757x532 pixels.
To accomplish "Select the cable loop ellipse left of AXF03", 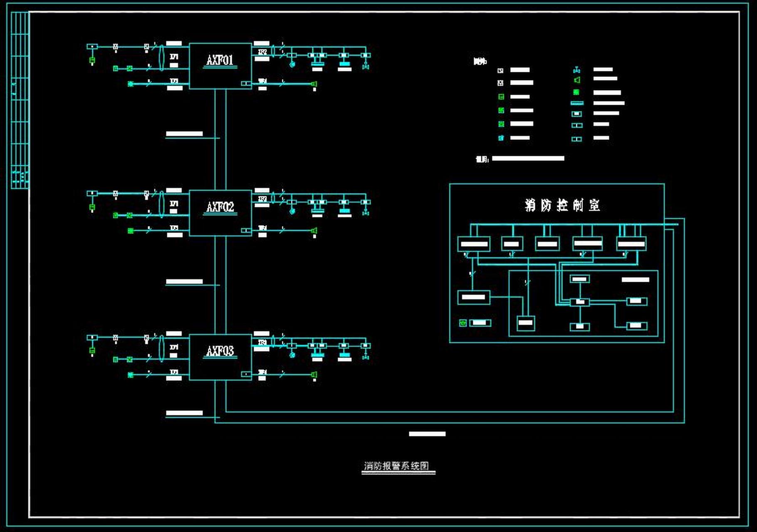I will [x=161, y=348].
